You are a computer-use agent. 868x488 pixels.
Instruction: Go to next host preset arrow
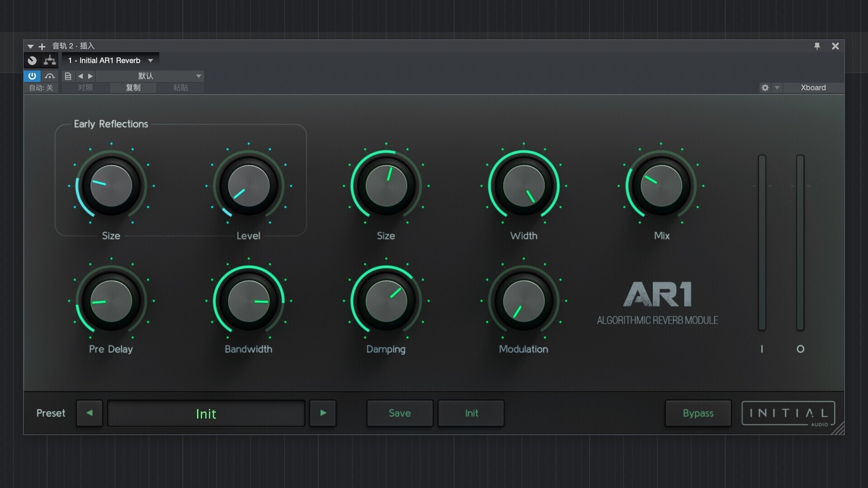pyautogui.click(x=90, y=76)
